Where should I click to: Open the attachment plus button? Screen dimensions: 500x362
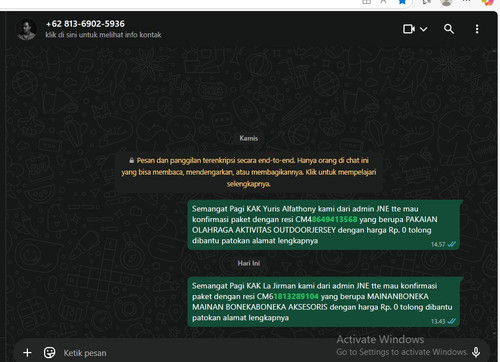click(27, 352)
